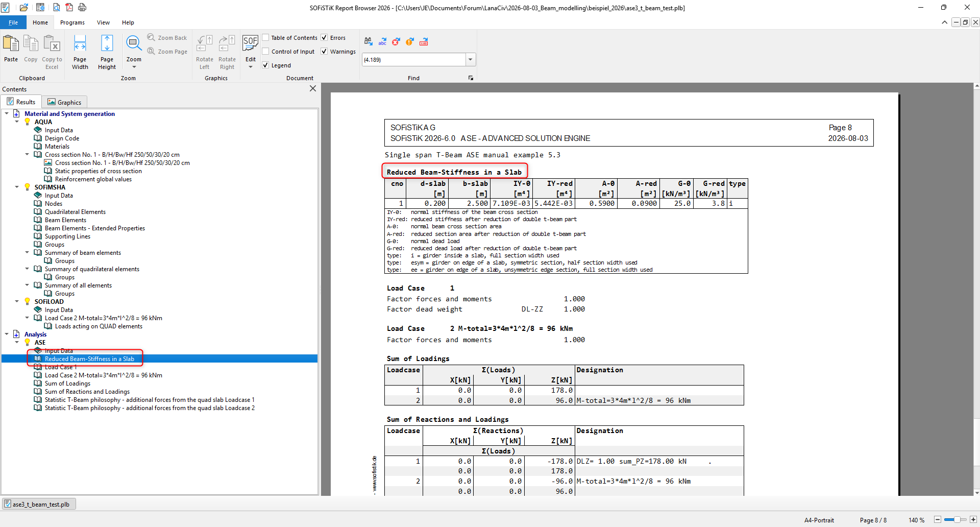Close the Contents panel
The height and width of the screenshot is (527, 980).
click(313, 89)
